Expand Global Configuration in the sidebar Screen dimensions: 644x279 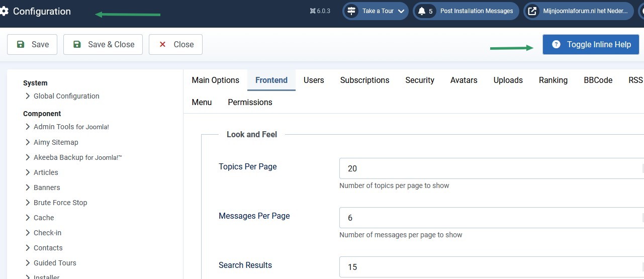[x=66, y=96]
